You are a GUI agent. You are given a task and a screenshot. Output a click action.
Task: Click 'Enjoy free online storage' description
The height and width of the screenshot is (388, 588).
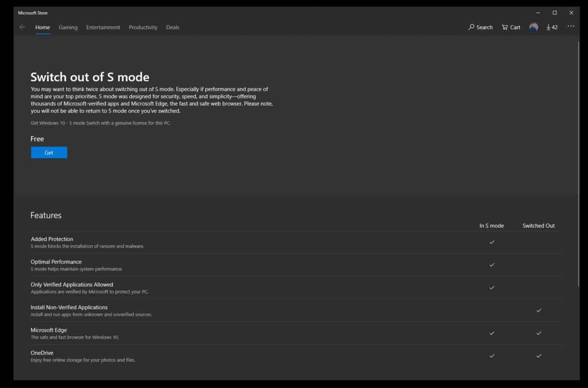coord(83,360)
